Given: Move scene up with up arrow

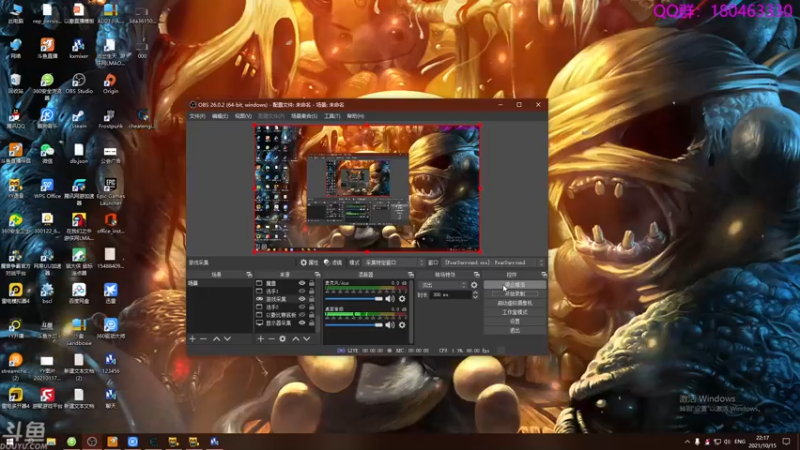Looking at the screenshot, I should coord(216,339).
